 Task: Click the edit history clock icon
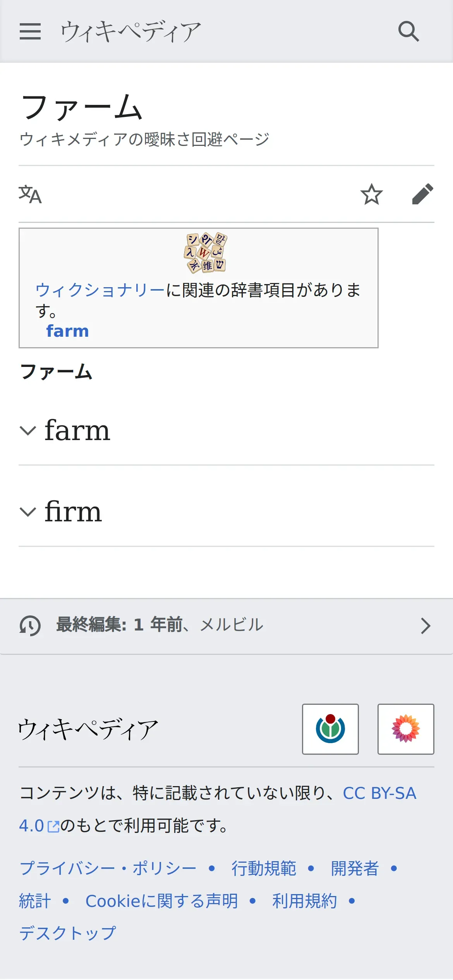click(30, 625)
